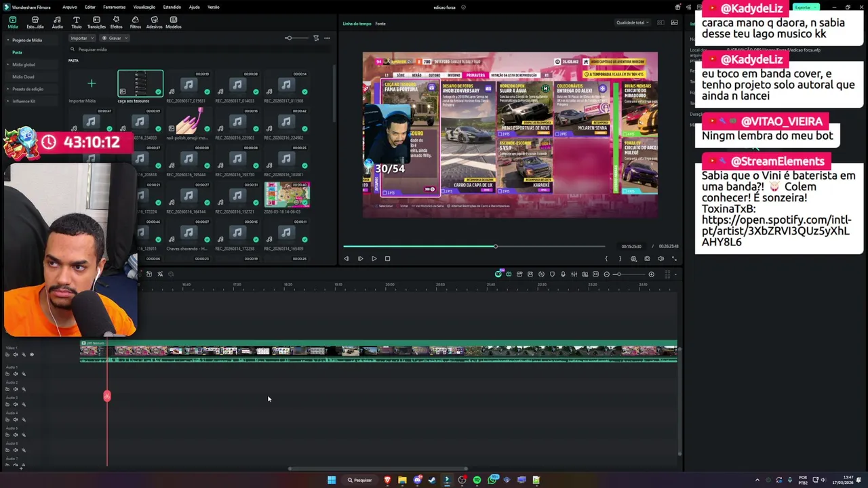868x488 pixels.
Task: Switch to the Fonte preview tab
Action: [380, 24]
